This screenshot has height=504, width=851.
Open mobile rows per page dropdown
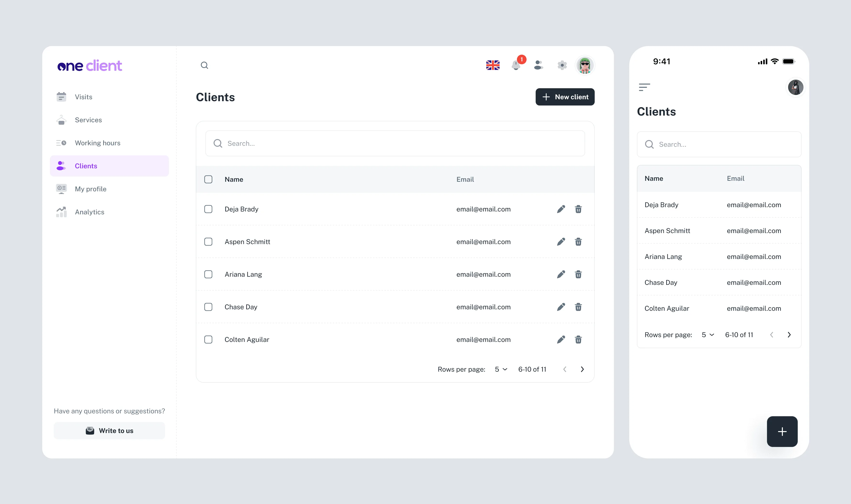[708, 335]
